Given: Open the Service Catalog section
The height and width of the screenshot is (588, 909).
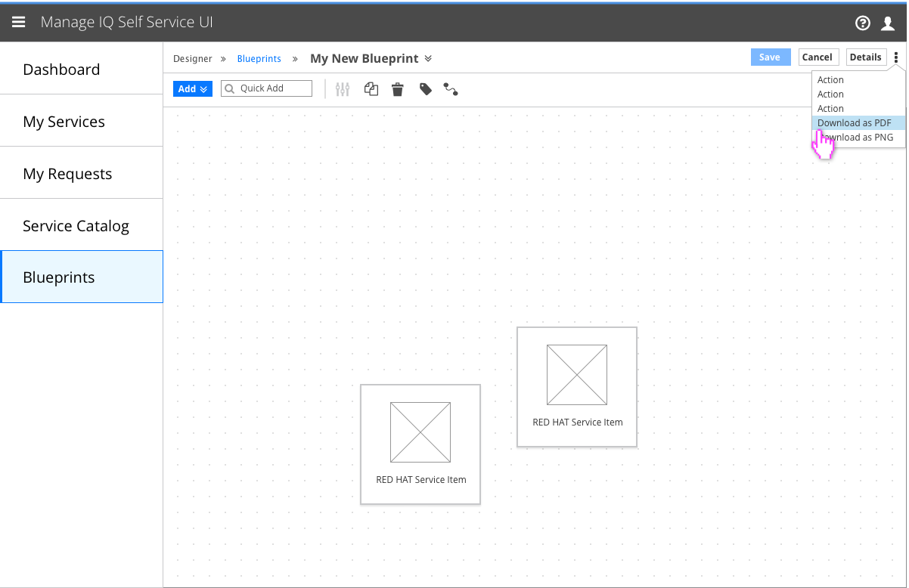Looking at the screenshot, I should pyautogui.click(x=76, y=225).
